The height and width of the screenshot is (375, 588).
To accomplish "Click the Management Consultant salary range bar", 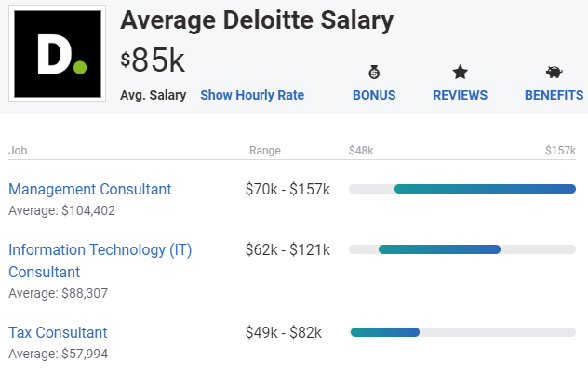I will click(485, 189).
